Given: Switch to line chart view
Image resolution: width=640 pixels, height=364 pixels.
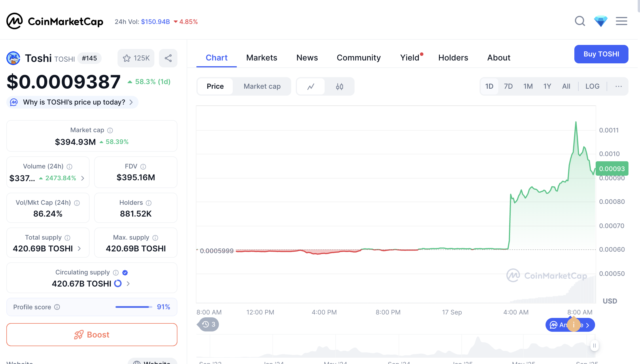Looking at the screenshot, I should click(310, 86).
